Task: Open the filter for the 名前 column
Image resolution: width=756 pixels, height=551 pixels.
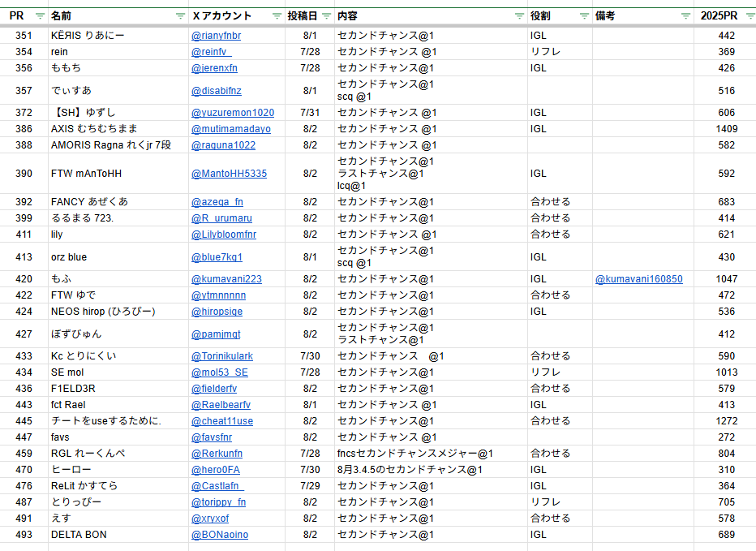Action: (180, 16)
